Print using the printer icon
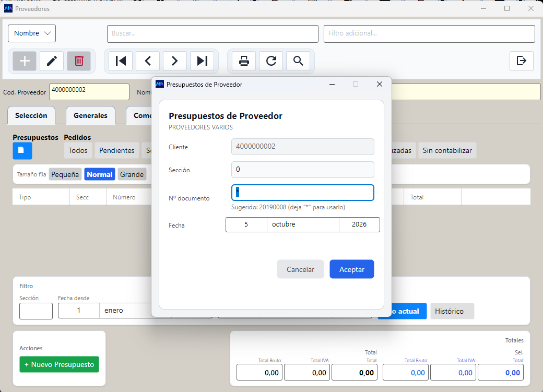543x392 pixels. [244, 61]
